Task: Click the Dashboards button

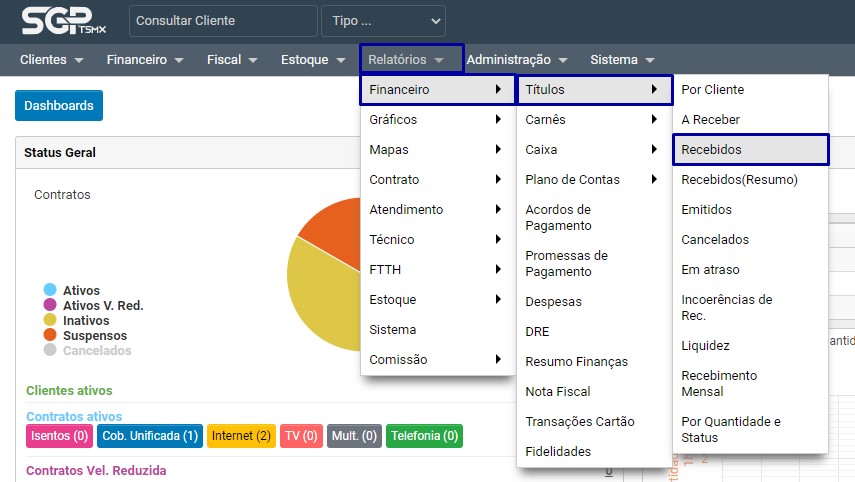Action: click(59, 106)
